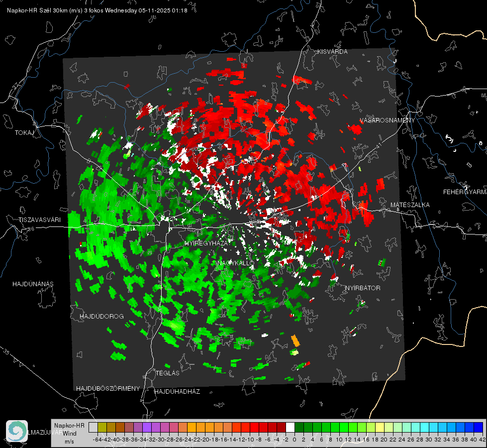Screen dimensions: 487x448
Task: Click road number 36 near Tiszavasvári
Action: (x=31, y=229)
